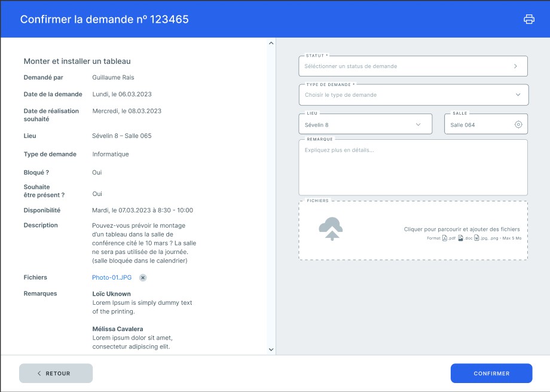Expand the Type de demande dropdown
Viewport: 550px width, 392px height.
pos(413,95)
